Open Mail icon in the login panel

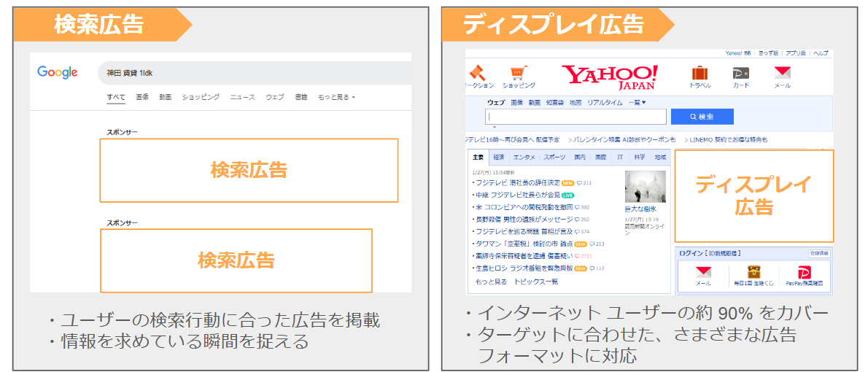(703, 272)
